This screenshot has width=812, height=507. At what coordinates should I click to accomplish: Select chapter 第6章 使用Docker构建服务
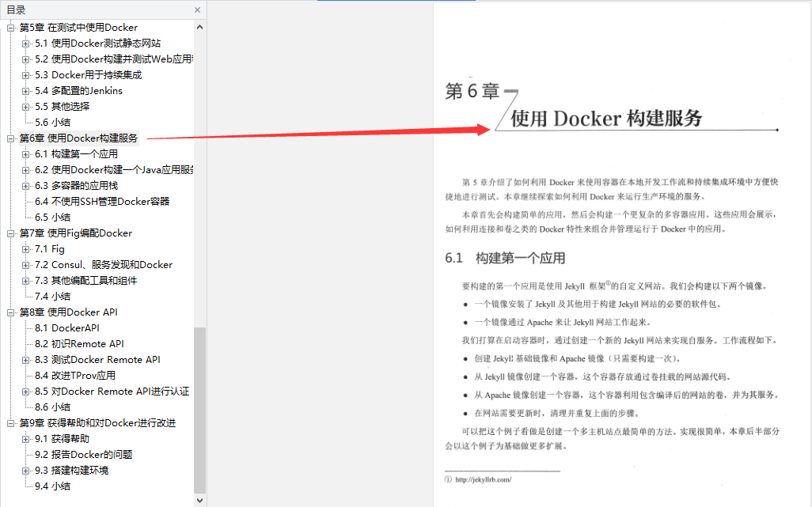tap(78, 138)
